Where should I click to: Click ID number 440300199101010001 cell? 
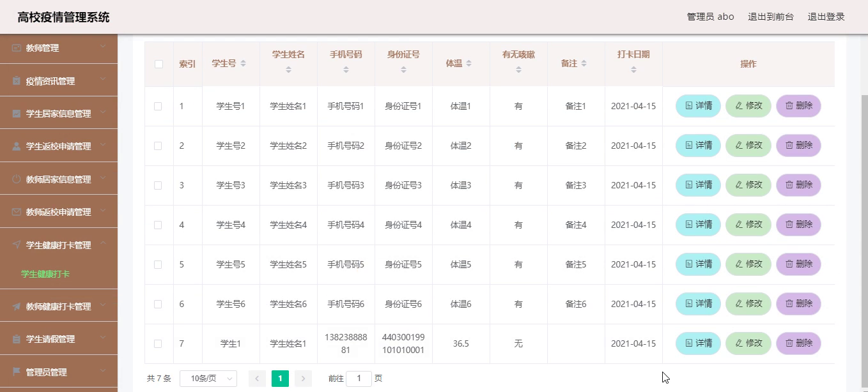click(403, 343)
